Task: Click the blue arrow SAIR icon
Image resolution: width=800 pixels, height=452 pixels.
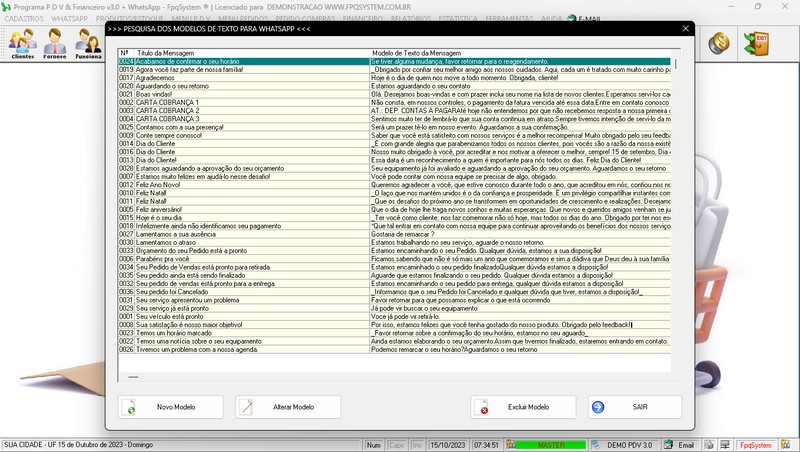Action: point(598,407)
